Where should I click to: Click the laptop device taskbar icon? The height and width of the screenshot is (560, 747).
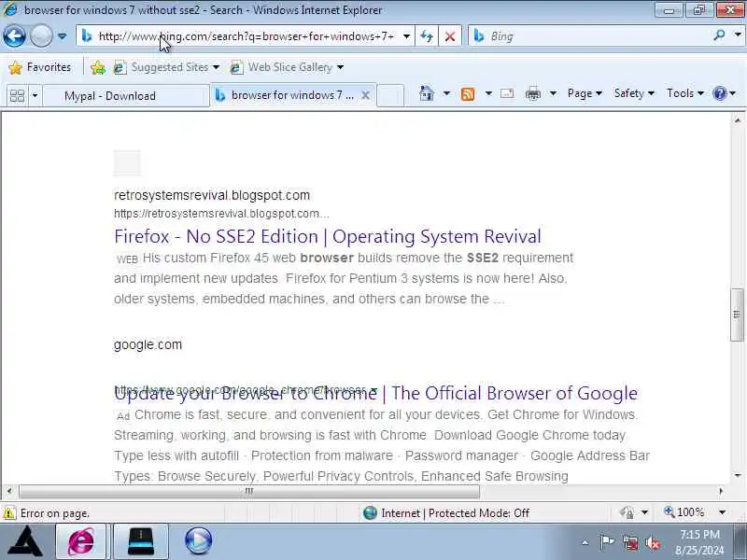tap(141, 541)
